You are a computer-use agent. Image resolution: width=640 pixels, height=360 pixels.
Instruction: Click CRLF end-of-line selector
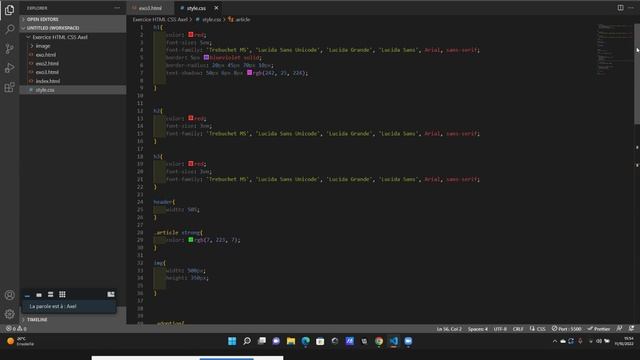(518, 329)
